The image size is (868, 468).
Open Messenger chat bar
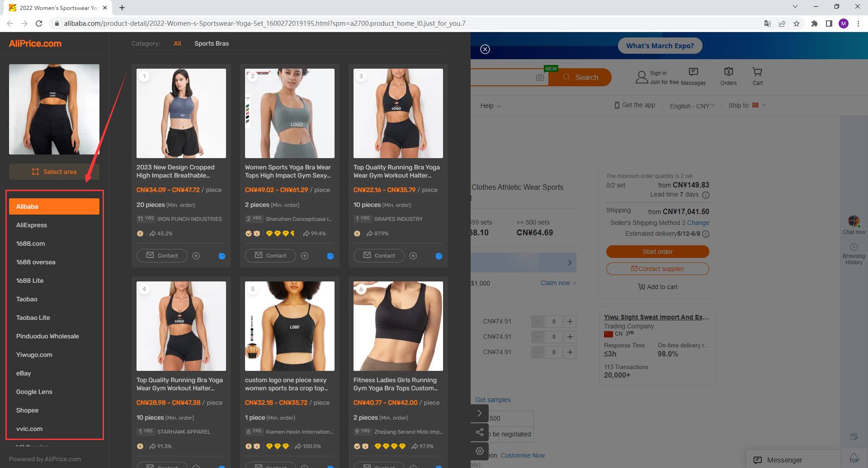(793, 460)
